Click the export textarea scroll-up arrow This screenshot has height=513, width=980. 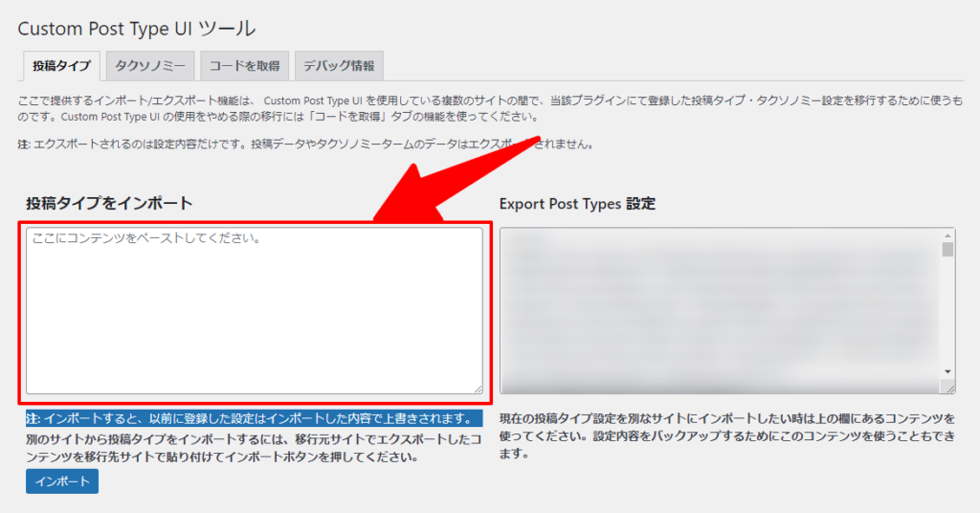coord(947,235)
